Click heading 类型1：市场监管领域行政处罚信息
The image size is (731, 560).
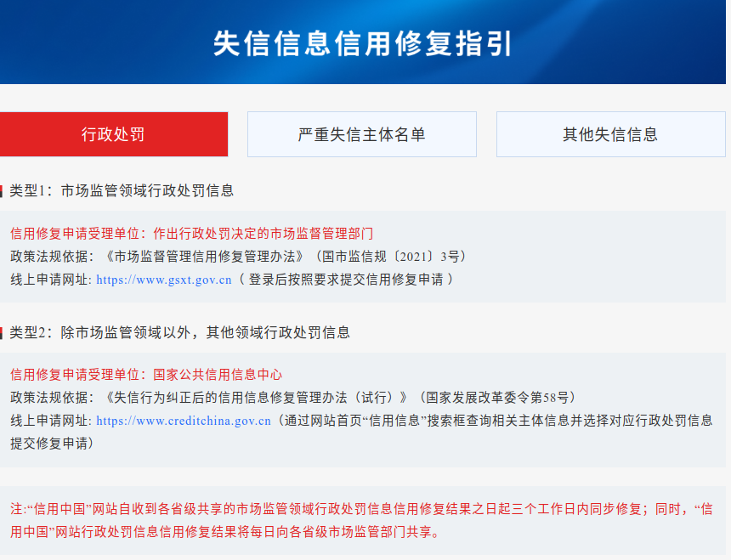pos(122,190)
